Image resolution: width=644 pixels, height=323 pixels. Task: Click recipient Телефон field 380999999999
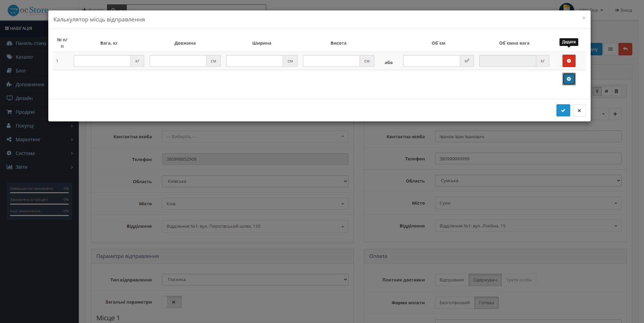528,159
